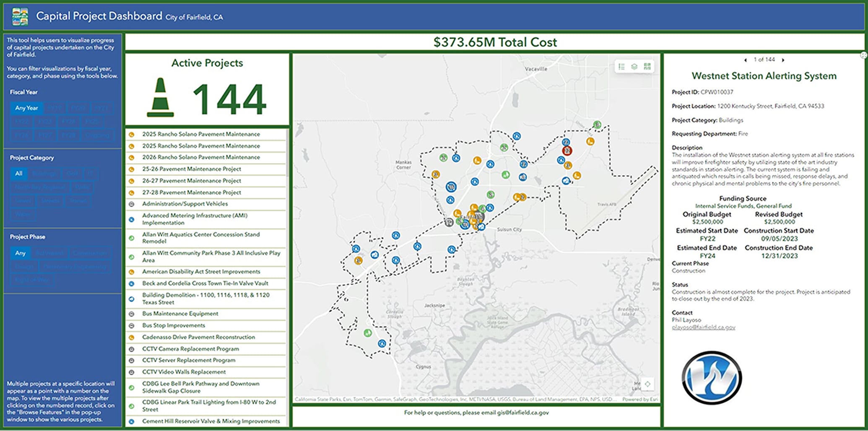868x431 pixels.
Task: Click the orange status icon beside American Disability Act Street Improvements
Action: click(132, 272)
